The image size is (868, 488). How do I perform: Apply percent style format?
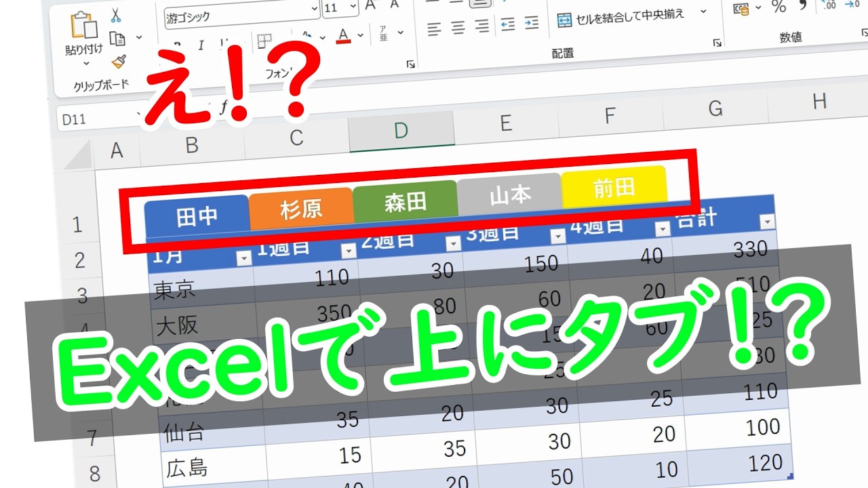779,7
